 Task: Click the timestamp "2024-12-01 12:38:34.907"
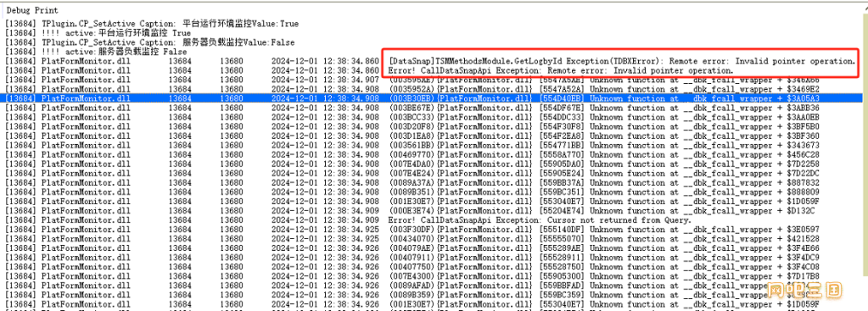326,81
